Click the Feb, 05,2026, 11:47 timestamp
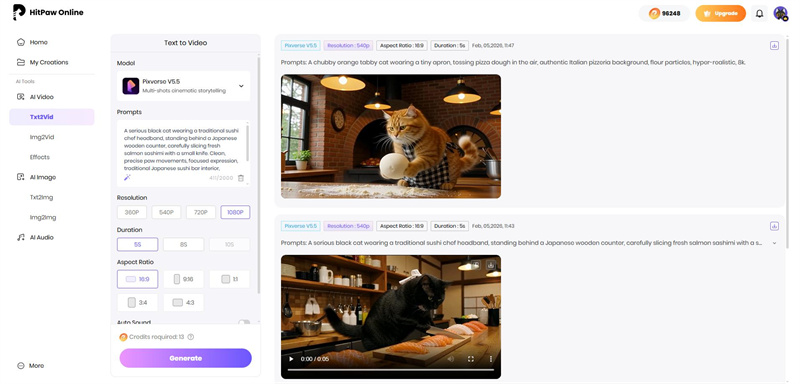The width and height of the screenshot is (800, 384). (x=492, y=45)
